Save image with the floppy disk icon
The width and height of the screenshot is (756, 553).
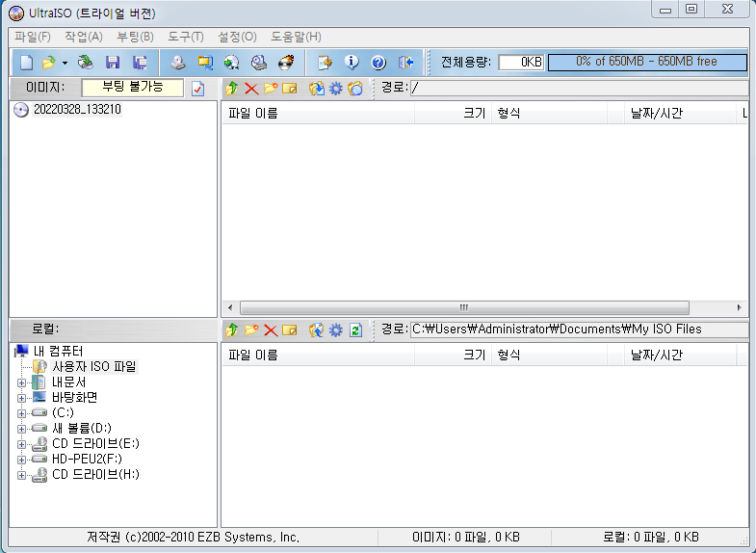[x=113, y=63]
